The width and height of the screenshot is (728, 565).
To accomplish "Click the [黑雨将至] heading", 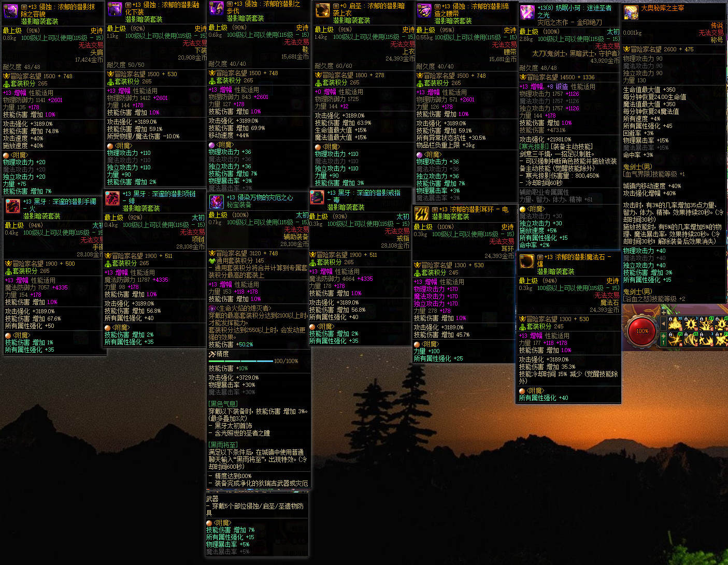I will click(223, 445).
